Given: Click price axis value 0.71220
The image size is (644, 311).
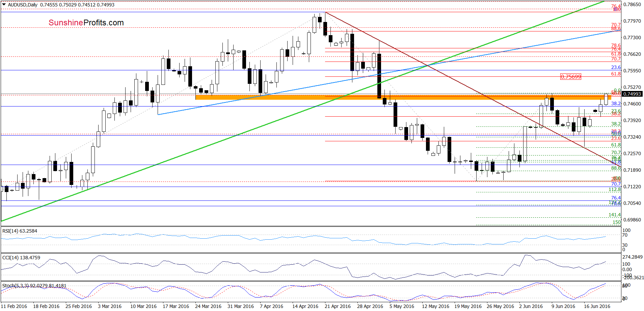Looking at the screenshot, I should tap(632, 187).
